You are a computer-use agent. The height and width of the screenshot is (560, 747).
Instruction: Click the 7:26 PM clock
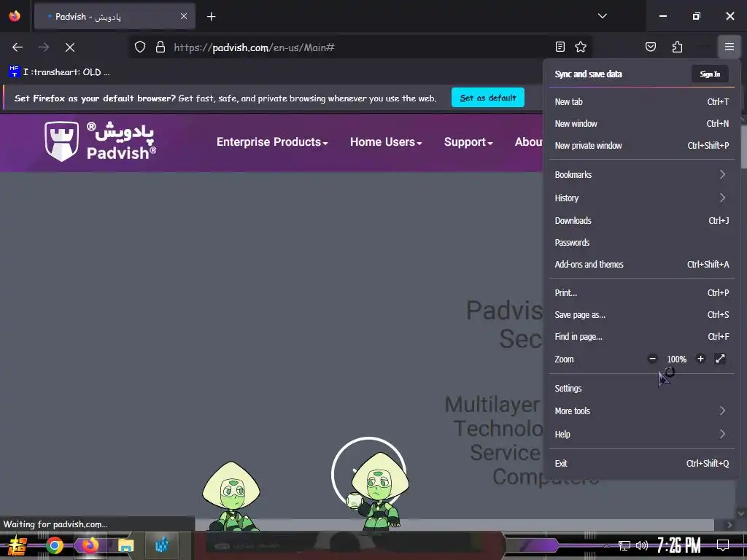coord(679,545)
